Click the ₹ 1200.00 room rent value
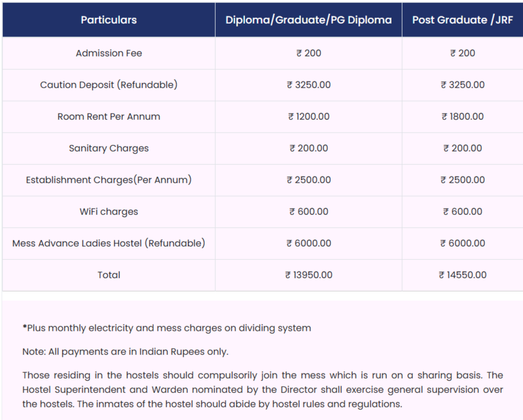This screenshot has width=523, height=420. click(308, 116)
